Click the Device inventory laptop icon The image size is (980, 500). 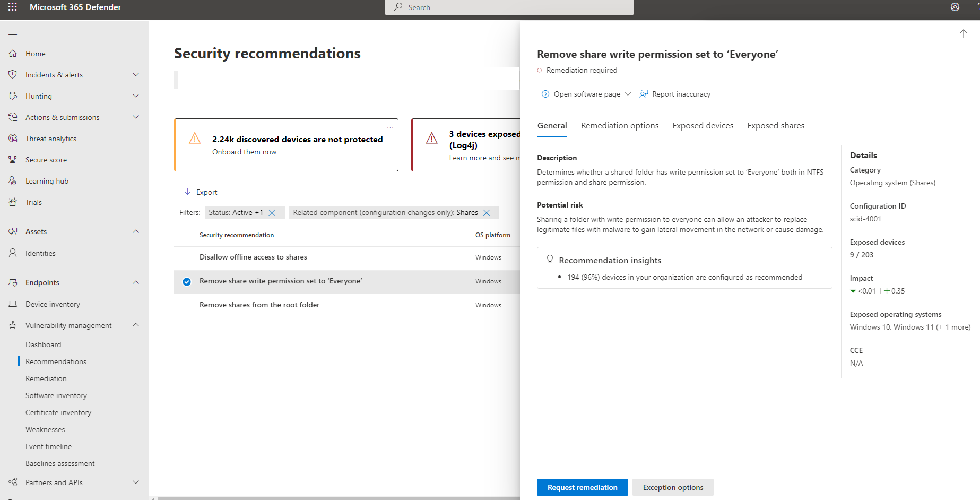tap(13, 304)
